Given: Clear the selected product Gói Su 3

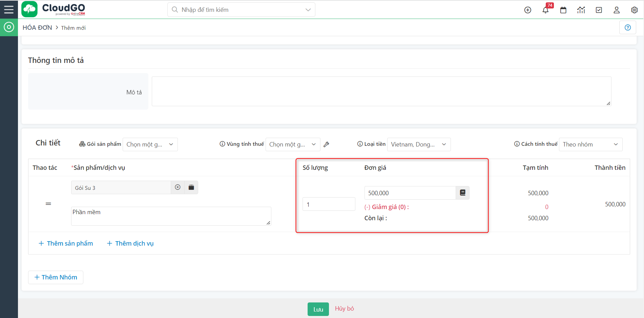Looking at the screenshot, I should tap(178, 187).
